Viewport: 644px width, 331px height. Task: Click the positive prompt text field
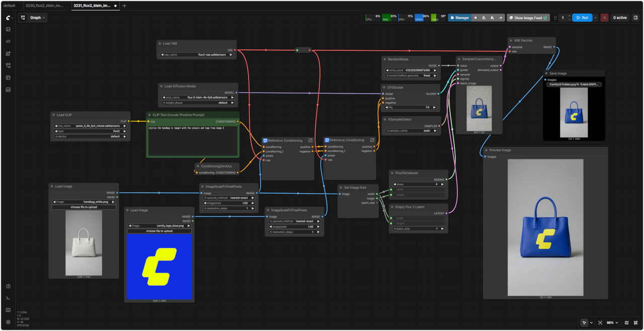coord(192,141)
